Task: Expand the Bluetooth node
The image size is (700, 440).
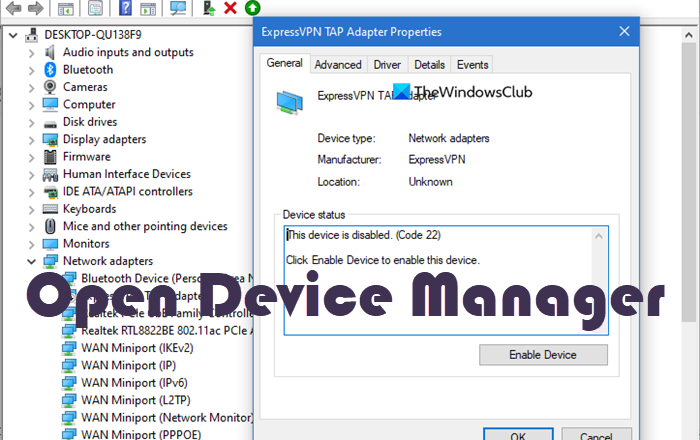Action: pos(31,71)
